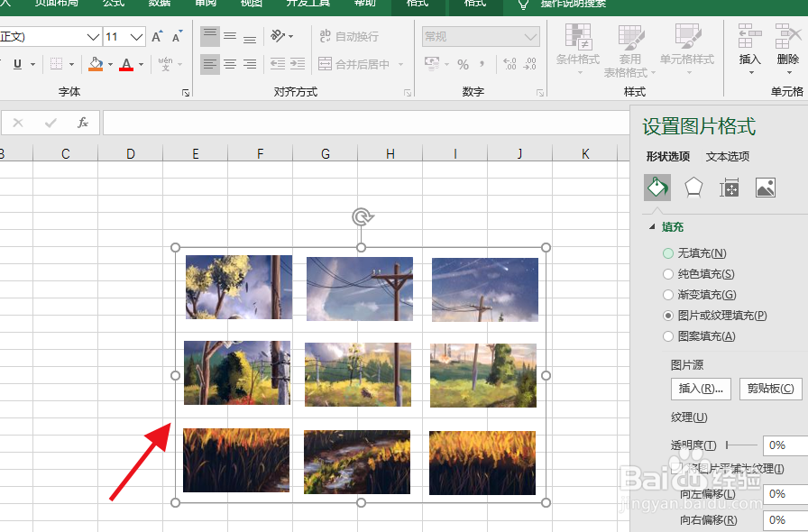Viewport: 808px width, 532px height.
Task: Switch to the 文本选项 tab
Action: 727,156
